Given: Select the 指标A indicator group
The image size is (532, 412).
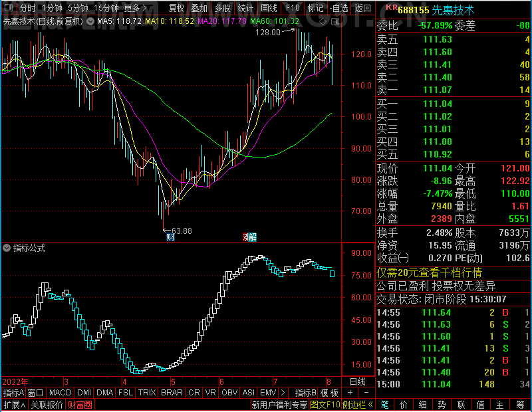Looking at the screenshot, I should click(13, 393).
